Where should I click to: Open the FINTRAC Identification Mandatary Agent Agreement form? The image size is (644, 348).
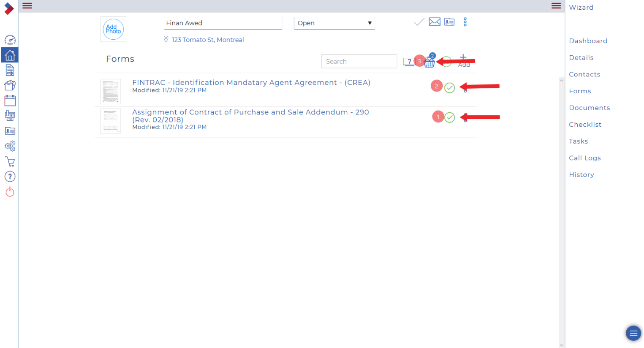click(x=251, y=83)
